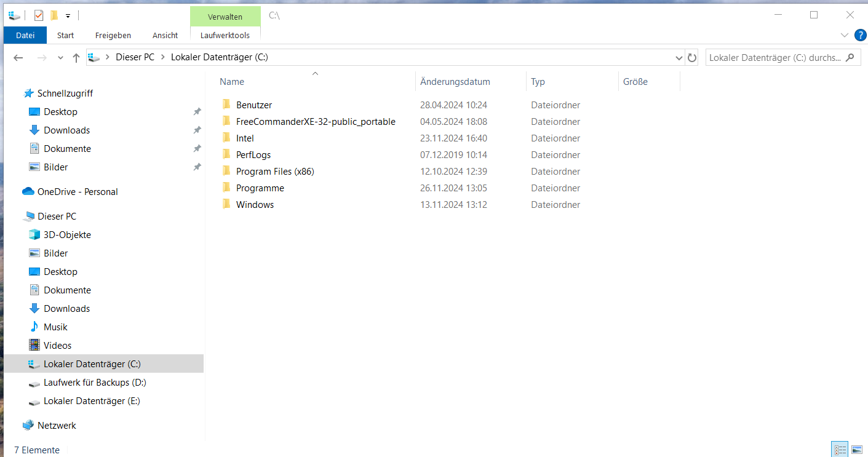The image size is (868, 457).
Task: Open pinned Dokumente under Schnellzugriff
Action: pyautogui.click(x=67, y=149)
